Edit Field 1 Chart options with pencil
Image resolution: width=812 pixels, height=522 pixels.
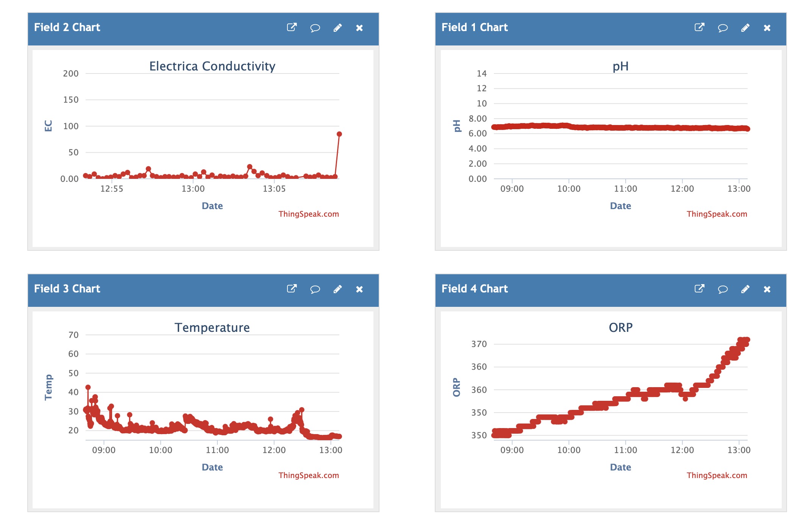[745, 28]
